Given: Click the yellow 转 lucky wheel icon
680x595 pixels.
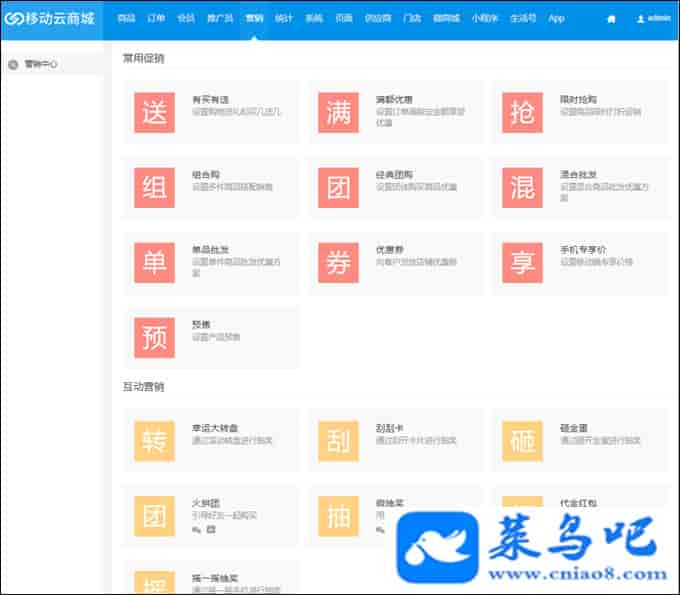Looking at the screenshot, I should [x=154, y=441].
